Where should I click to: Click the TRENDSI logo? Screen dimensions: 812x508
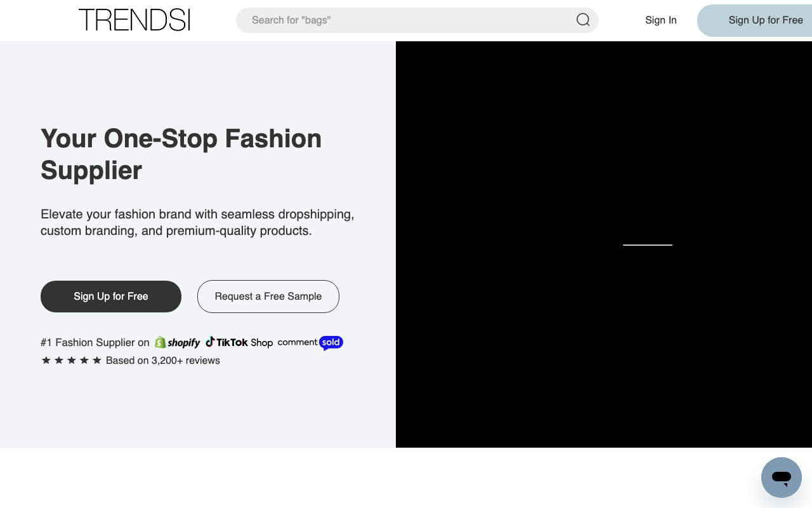(x=134, y=20)
